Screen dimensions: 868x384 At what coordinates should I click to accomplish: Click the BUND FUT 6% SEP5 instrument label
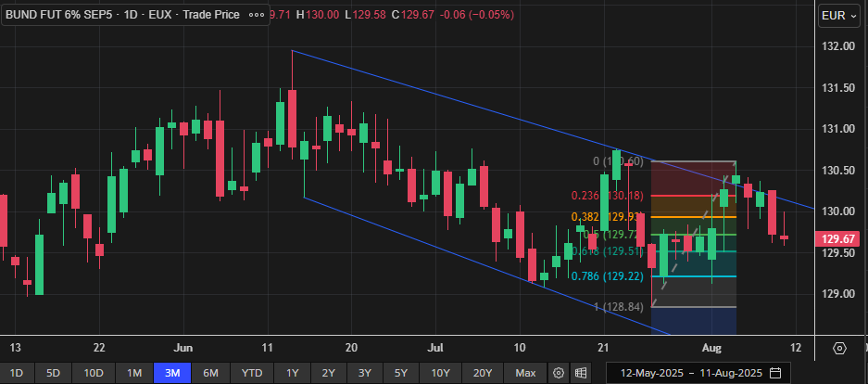[x=122, y=15]
